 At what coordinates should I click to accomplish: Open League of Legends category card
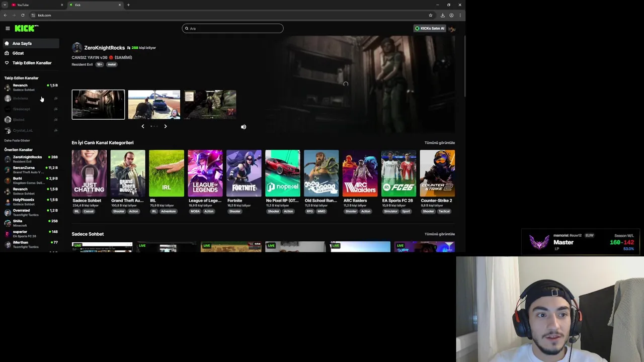tap(205, 173)
